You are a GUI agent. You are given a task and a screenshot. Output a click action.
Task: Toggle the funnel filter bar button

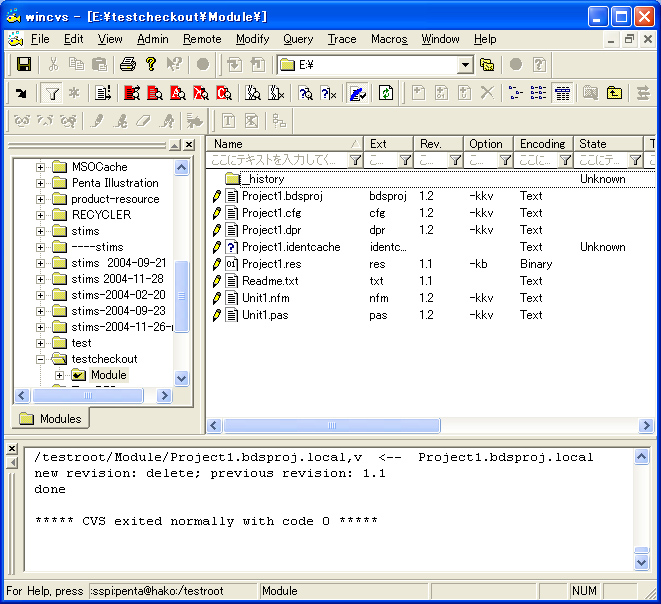click(51, 93)
